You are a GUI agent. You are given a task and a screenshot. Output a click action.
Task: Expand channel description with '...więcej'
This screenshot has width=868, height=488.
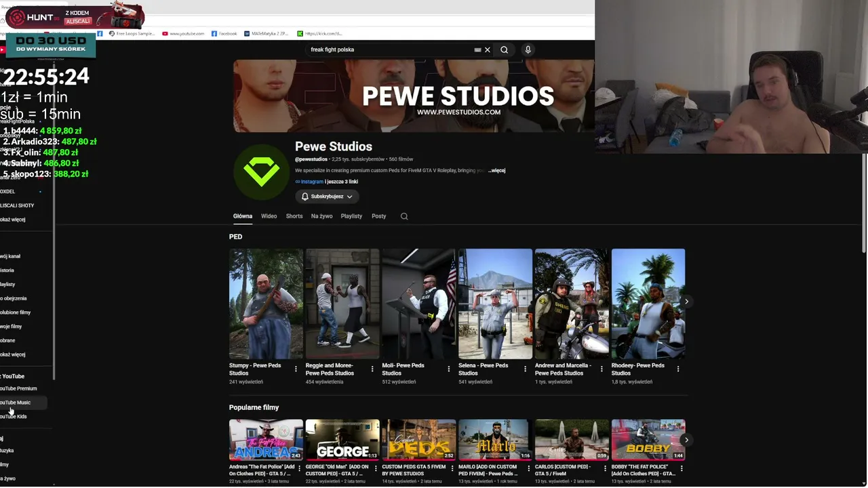tap(497, 171)
